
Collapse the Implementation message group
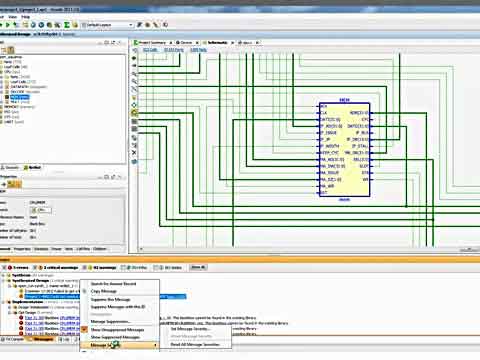click(x=4, y=302)
